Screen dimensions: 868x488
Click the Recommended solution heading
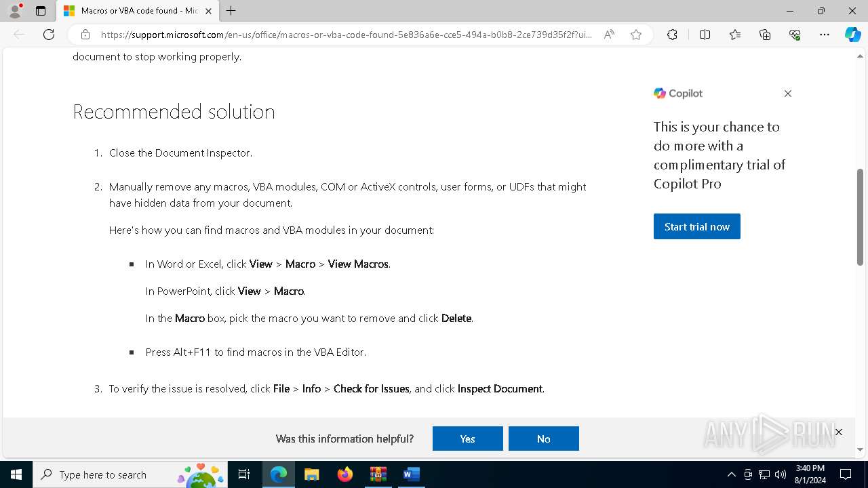pos(174,112)
